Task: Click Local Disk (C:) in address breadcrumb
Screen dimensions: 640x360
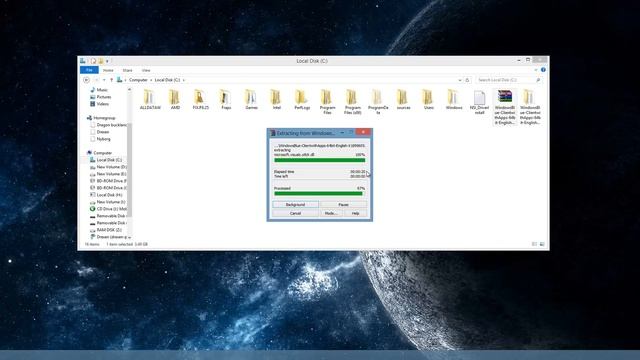Action: point(167,80)
